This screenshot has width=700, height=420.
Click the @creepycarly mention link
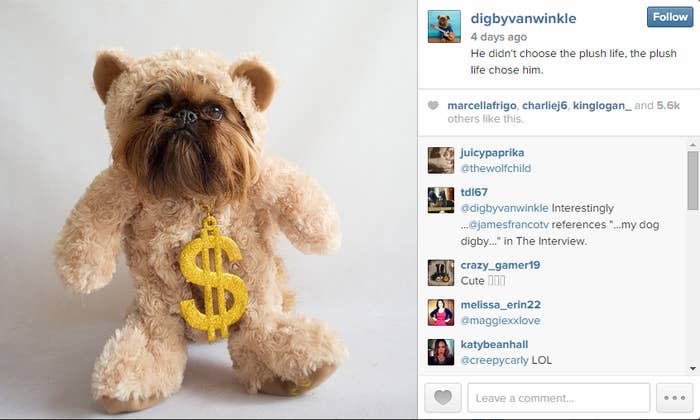pos(494,360)
